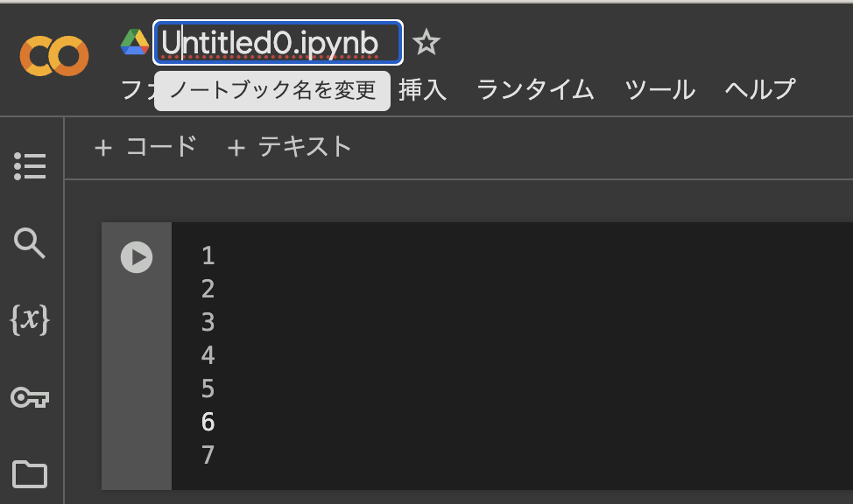
Task: Add a new cell with + コード
Action: pos(145,147)
